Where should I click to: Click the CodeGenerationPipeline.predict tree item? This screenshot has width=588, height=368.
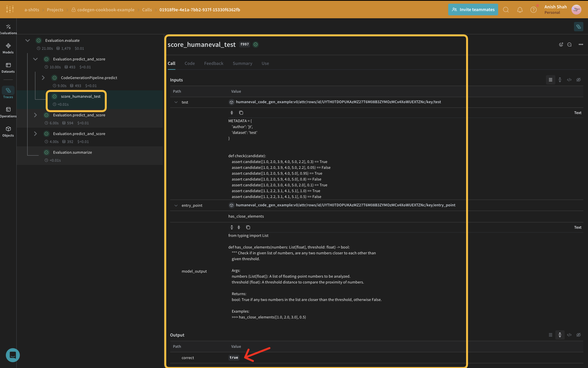[89, 78]
